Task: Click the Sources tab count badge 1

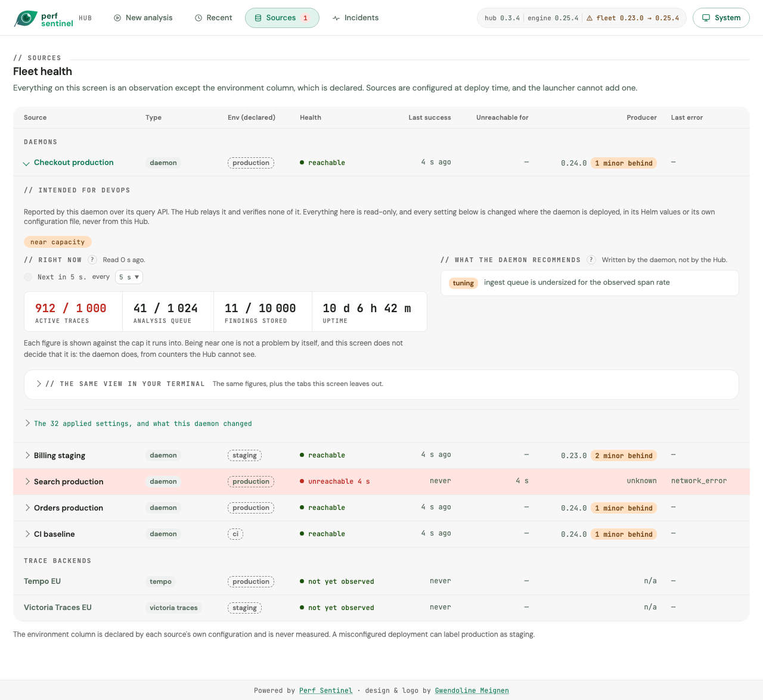Action: 306,18
